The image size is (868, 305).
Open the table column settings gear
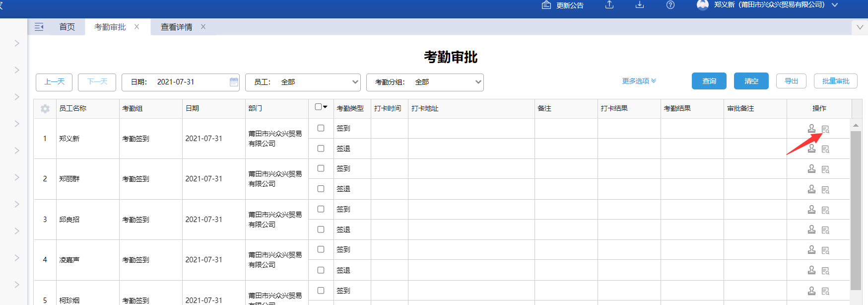click(45, 109)
